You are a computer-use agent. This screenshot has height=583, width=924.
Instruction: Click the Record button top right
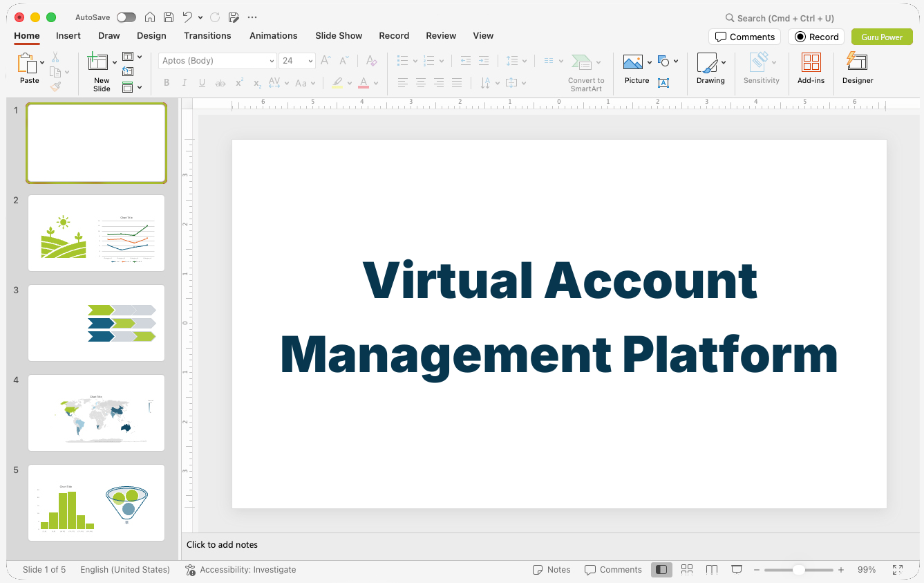(x=816, y=37)
